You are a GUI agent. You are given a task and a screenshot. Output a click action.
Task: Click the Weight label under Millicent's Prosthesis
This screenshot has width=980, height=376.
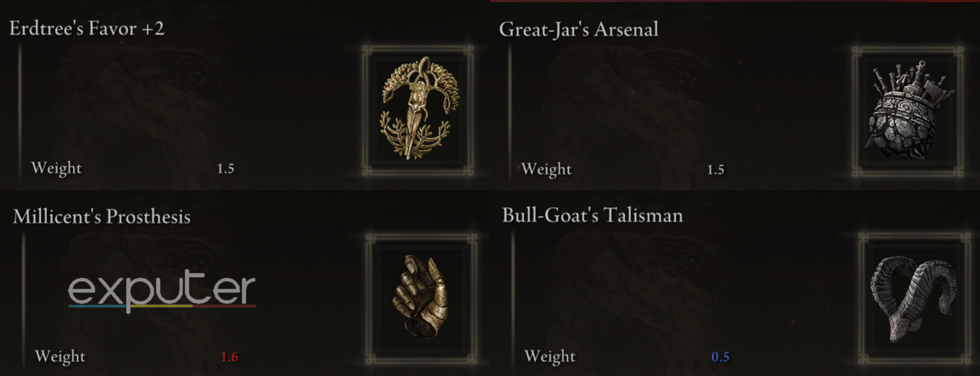[x=60, y=356]
